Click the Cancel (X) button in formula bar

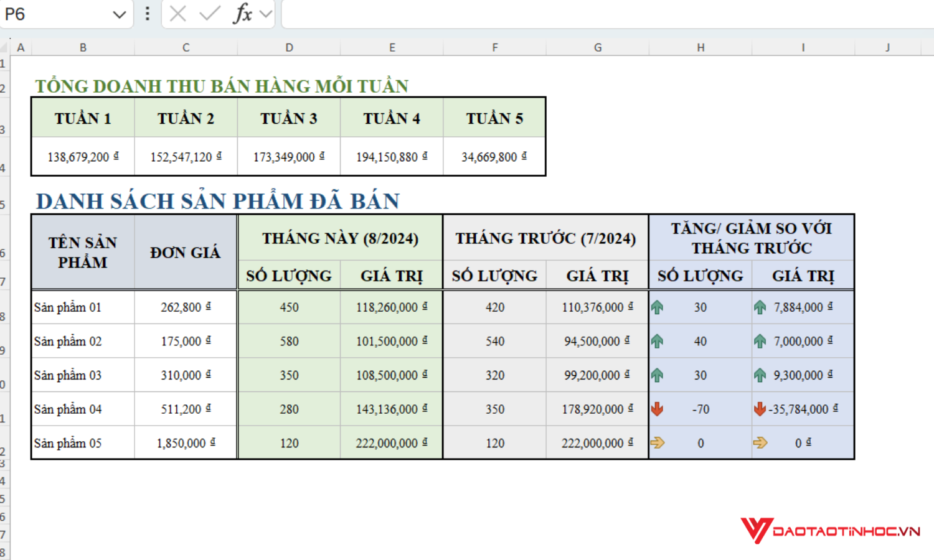coord(178,14)
